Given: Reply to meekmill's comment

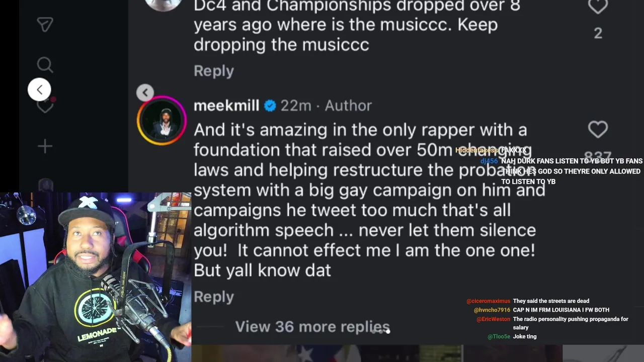Looking at the screenshot, I should (x=214, y=297).
